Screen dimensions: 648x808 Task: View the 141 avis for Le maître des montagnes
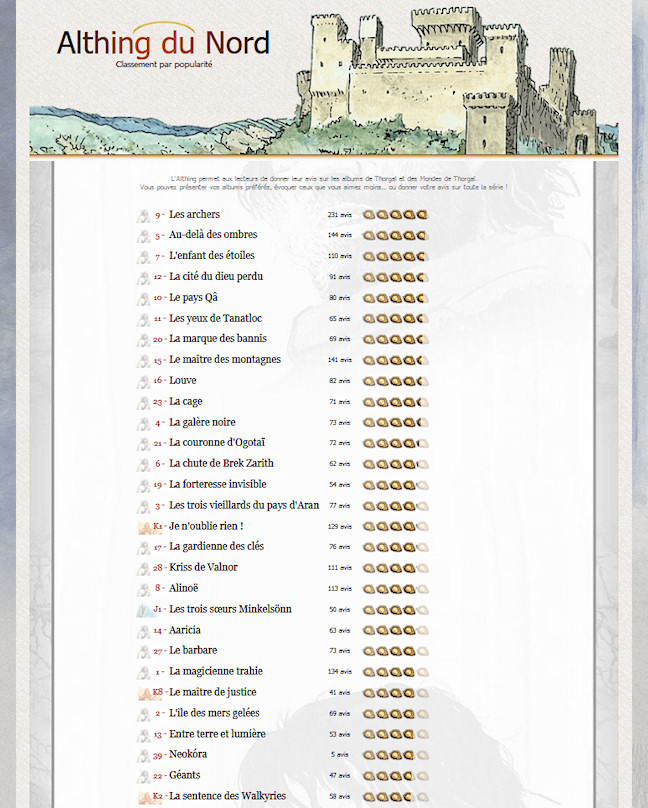coord(340,360)
